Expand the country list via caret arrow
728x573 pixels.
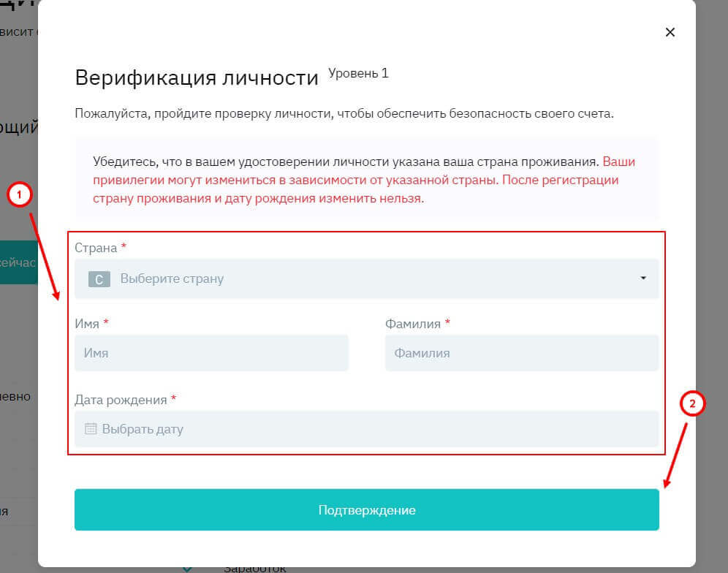tap(643, 278)
